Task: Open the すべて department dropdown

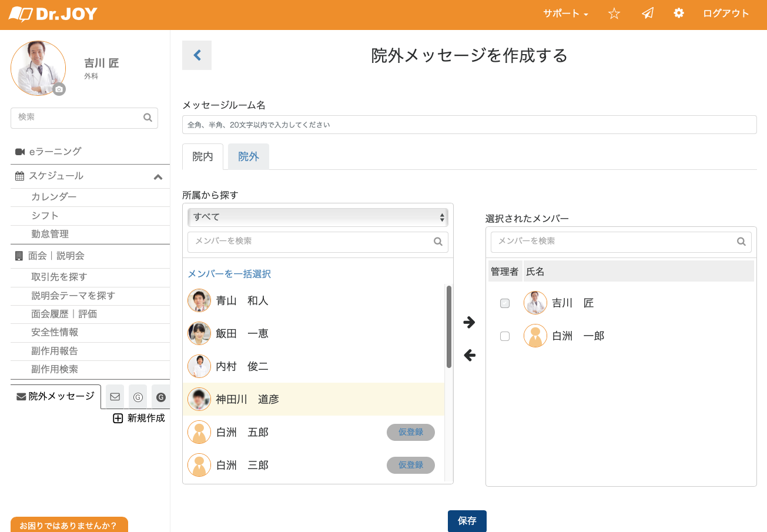Action: (x=317, y=217)
